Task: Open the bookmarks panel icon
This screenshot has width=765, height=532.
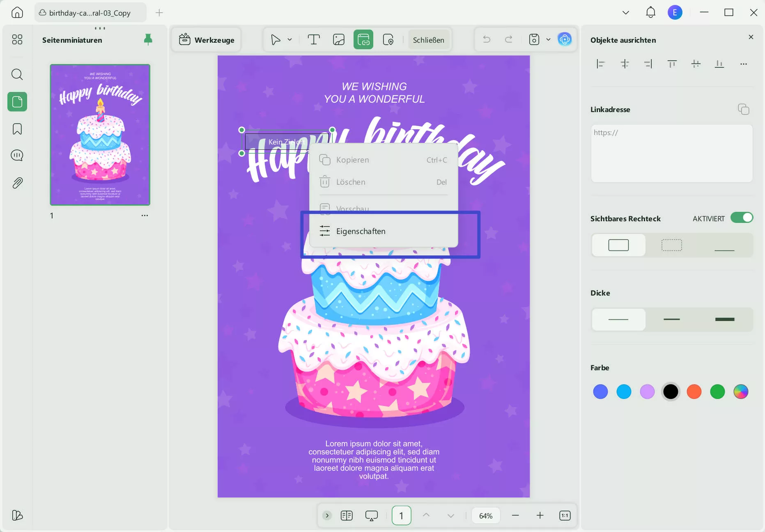Action: point(17,129)
